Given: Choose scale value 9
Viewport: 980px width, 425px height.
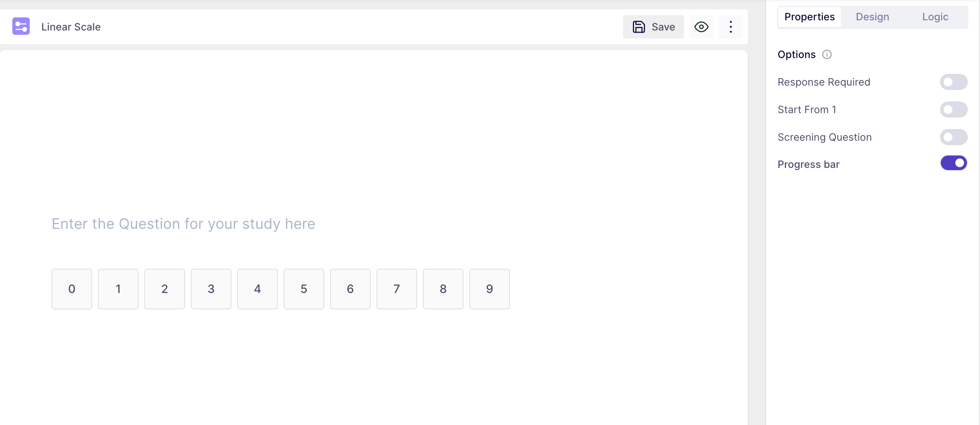Looking at the screenshot, I should click(490, 289).
